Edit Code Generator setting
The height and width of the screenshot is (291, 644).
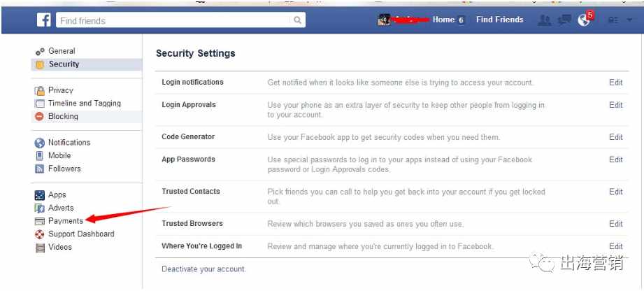(615, 137)
